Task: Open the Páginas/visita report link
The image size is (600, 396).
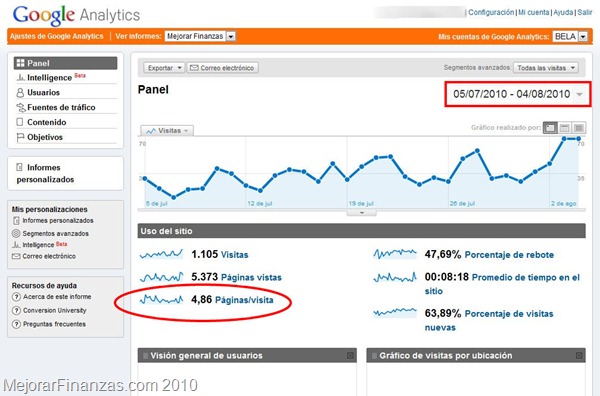Action: pyautogui.click(x=244, y=300)
